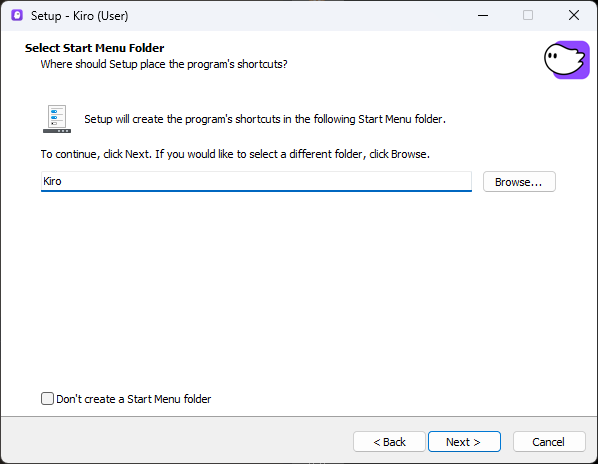Click the 'Setup will create the program's shortcuts' text

pyautogui.click(x=265, y=119)
